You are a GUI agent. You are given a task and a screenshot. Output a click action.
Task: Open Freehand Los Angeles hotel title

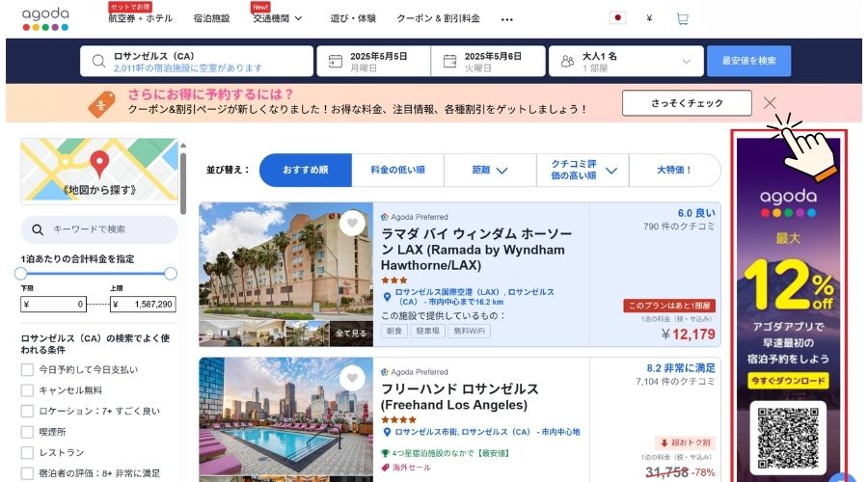(459, 397)
